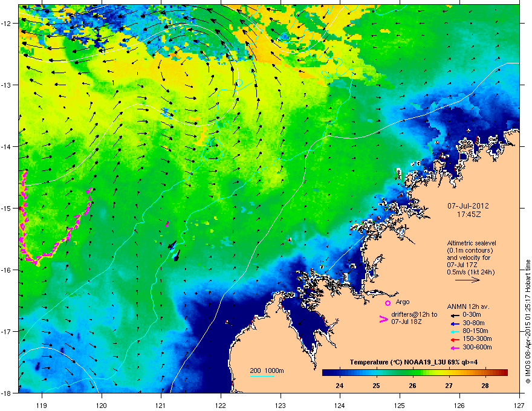532x411 pixels.
Task: Click the latitude axis label -16
Action: click(x=7, y=270)
